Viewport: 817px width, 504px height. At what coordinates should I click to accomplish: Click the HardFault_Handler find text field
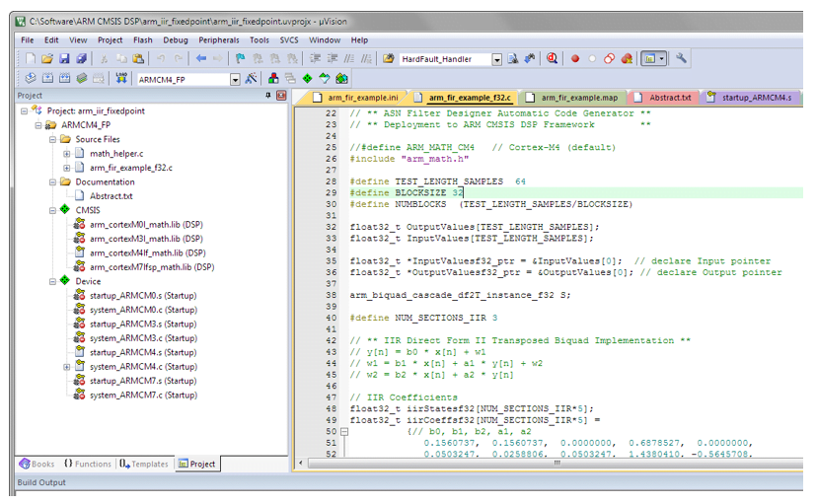(x=445, y=59)
